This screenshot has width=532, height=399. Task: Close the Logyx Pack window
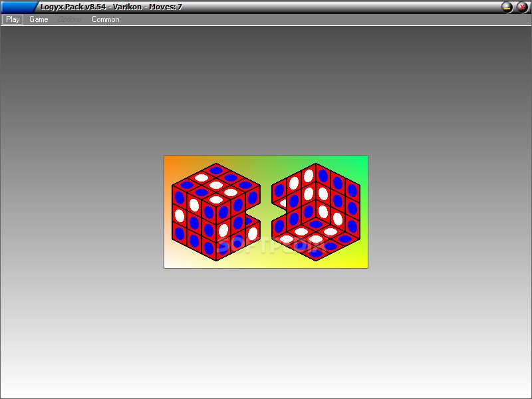[522, 7]
